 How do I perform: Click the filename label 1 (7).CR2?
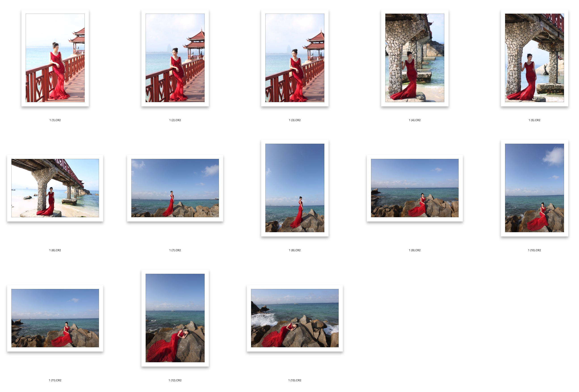click(x=175, y=250)
